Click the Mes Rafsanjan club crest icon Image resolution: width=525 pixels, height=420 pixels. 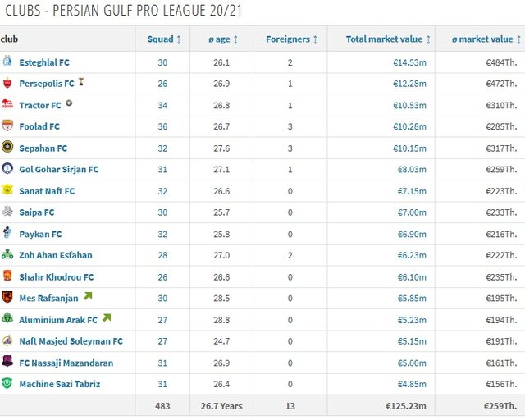[x=7, y=297]
